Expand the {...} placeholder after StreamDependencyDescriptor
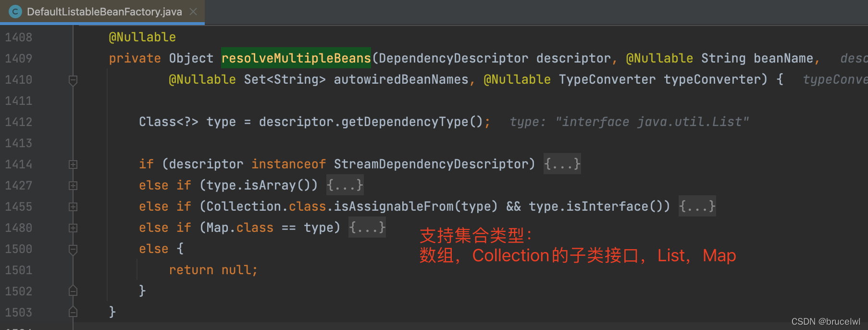The image size is (868, 330). click(562, 164)
